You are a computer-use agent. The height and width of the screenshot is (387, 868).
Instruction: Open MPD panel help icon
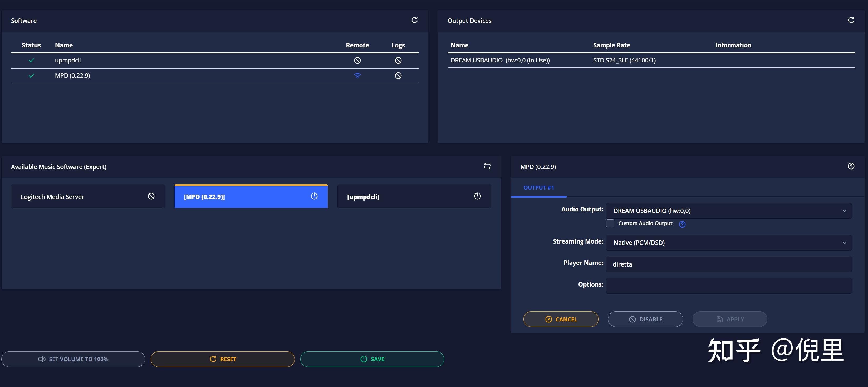[851, 166]
